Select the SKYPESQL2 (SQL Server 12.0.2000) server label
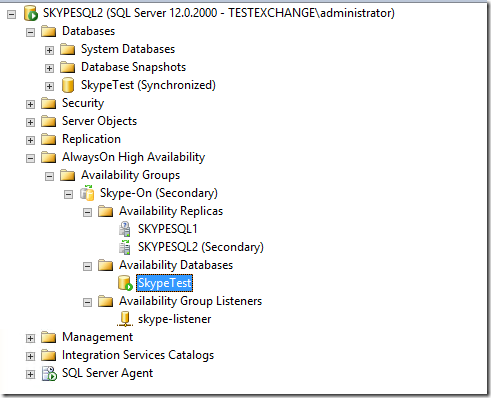Screen dimensions: 491x398 point(219,13)
